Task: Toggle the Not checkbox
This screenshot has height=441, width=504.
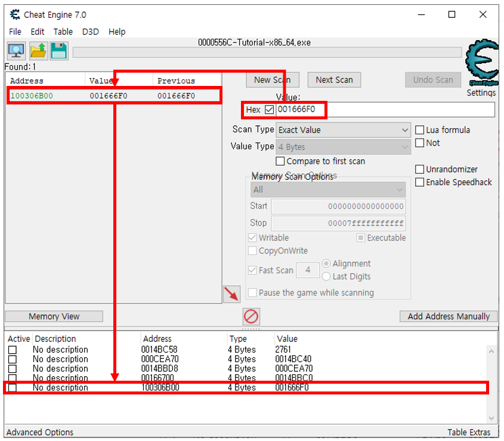Action: (x=419, y=143)
